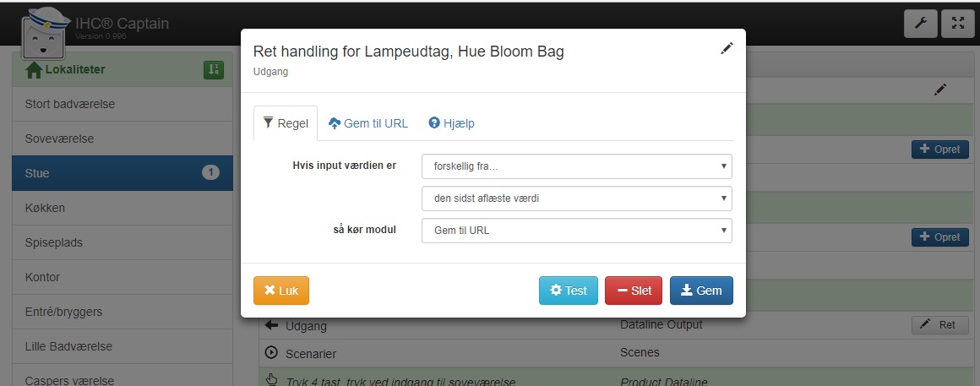Click the Scenarier play circle icon
The width and height of the screenshot is (980, 386).
(x=271, y=352)
